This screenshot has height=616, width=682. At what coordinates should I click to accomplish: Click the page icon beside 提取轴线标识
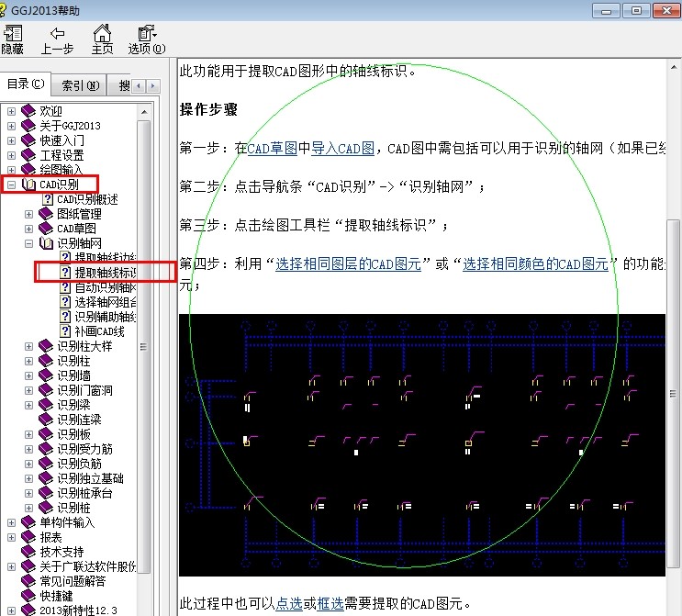click(65, 273)
